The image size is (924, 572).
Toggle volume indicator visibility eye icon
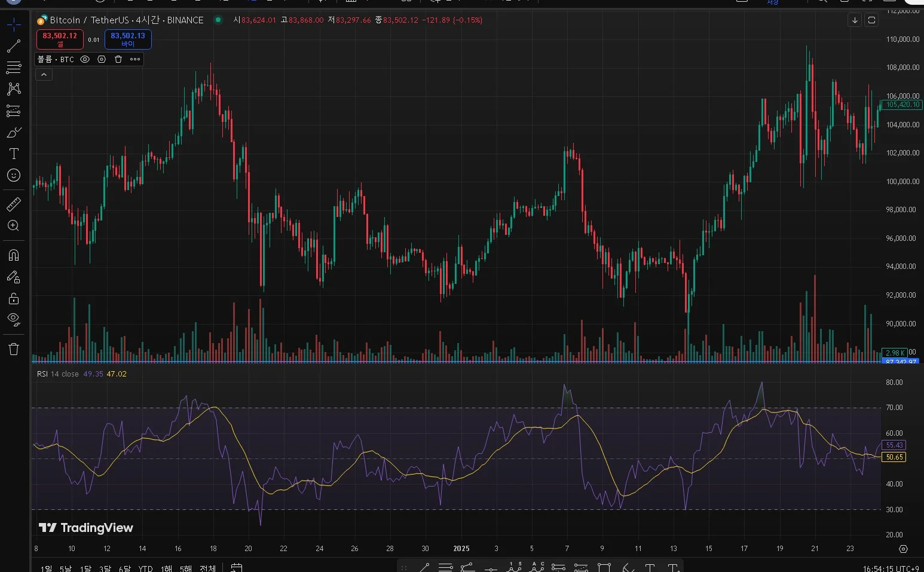(x=85, y=59)
